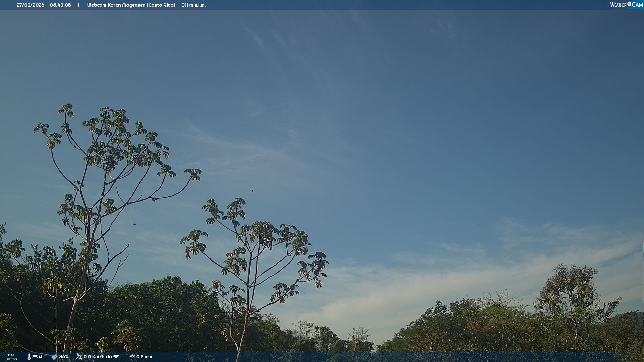Click the Costa Rica location text
Screen dimensions: 644x362
[x=161, y=5]
